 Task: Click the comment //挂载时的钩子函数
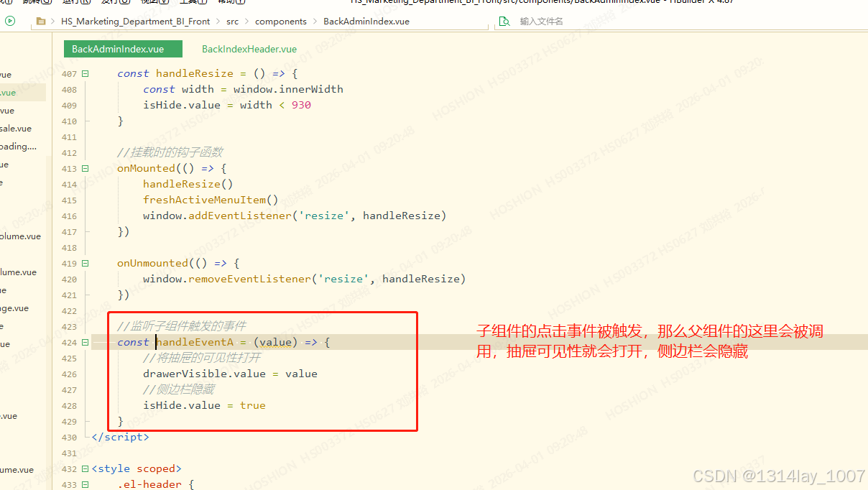coord(170,152)
